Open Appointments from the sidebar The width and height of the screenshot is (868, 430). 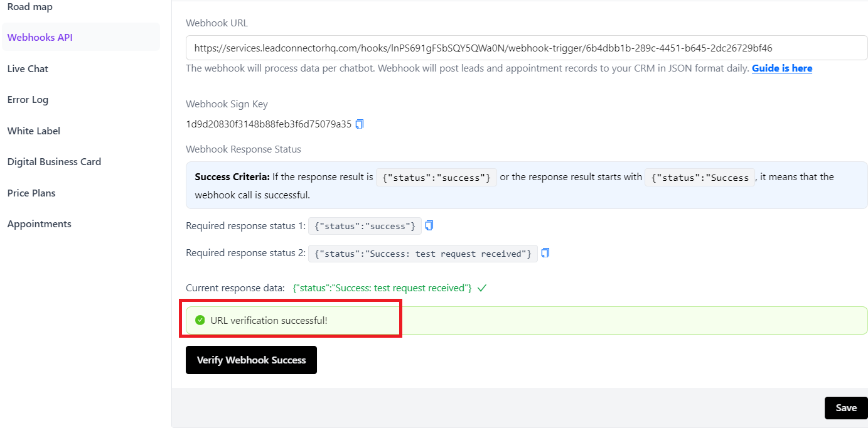click(x=40, y=223)
